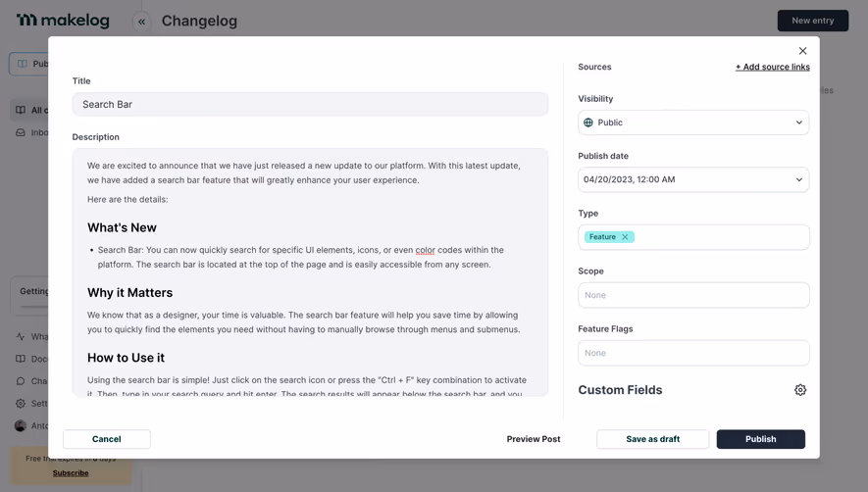Image resolution: width=868 pixels, height=492 pixels.
Task: Click the Feature tag label
Action: [x=602, y=237]
